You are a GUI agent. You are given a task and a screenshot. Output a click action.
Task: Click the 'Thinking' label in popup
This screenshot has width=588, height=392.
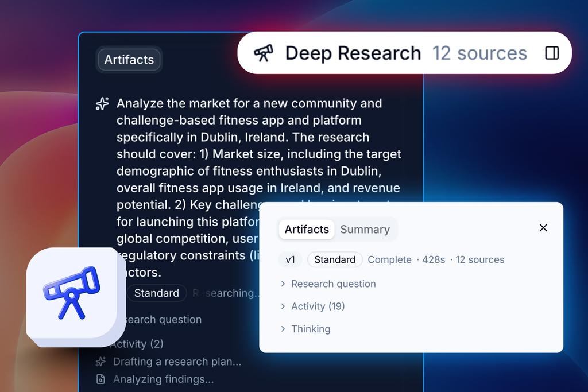tap(311, 329)
